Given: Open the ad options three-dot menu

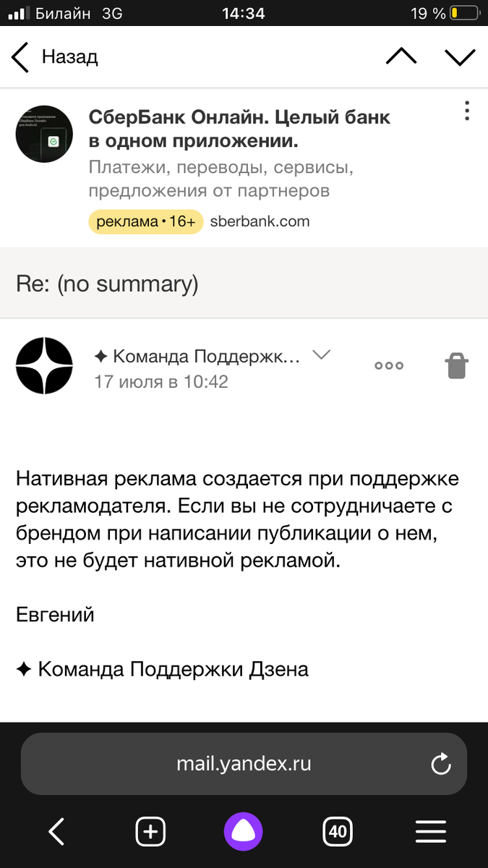Looking at the screenshot, I should point(467,111).
